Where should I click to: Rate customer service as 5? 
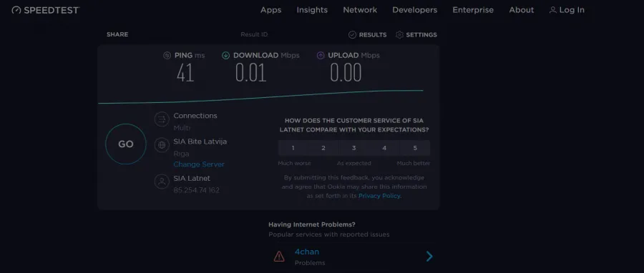pyautogui.click(x=415, y=148)
